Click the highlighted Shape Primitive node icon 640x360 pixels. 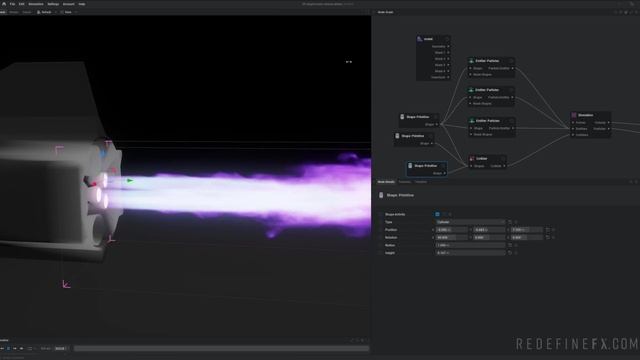(410, 166)
